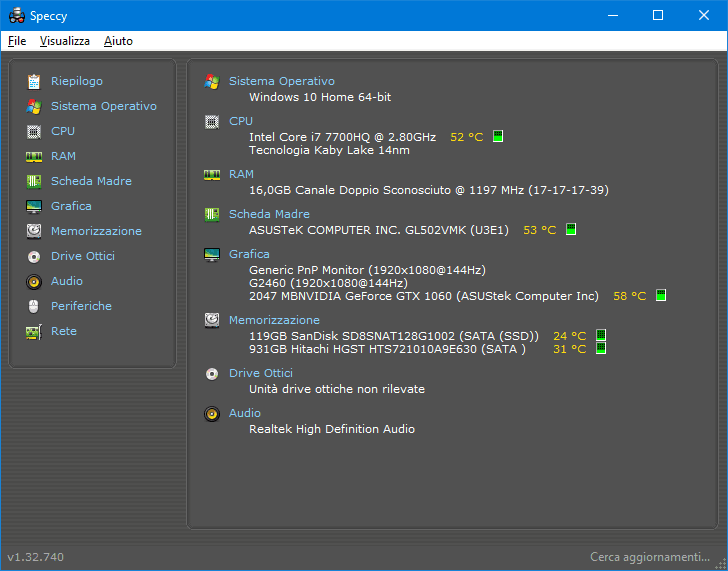Click the CPU chip icon in sidebar

(34, 131)
